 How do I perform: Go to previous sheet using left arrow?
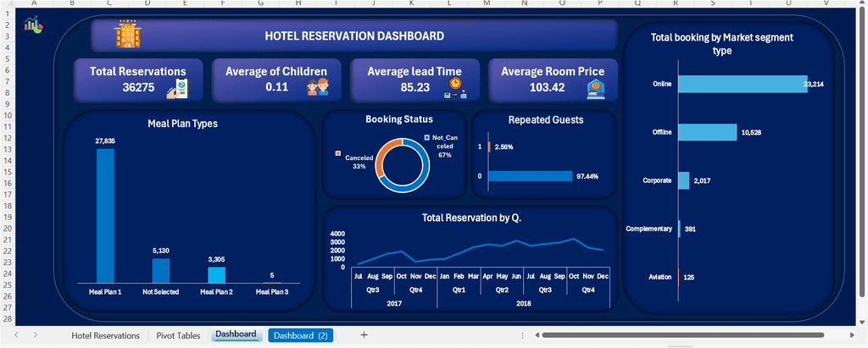point(17,334)
